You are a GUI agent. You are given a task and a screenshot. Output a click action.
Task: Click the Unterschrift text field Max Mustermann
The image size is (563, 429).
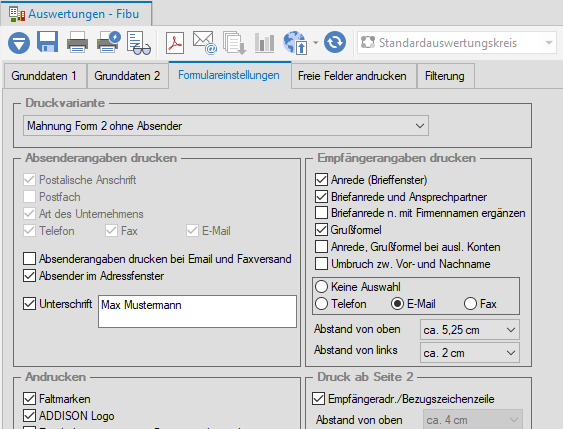197,312
